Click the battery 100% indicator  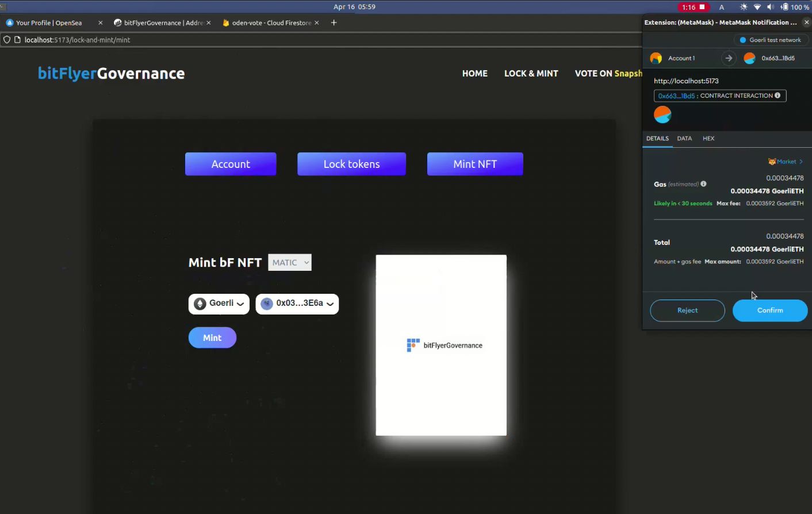click(x=795, y=7)
